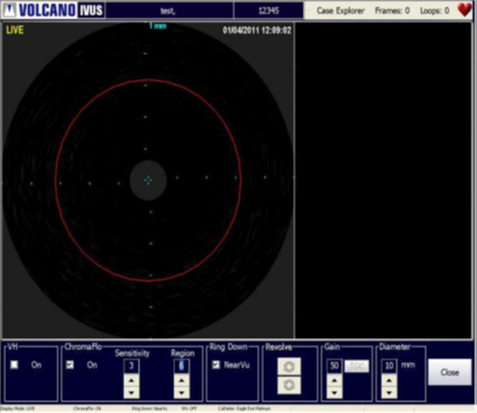Click the TGC button
Image resolution: width=477 pixels, height=413 pixels.
(x=357, y=366)
